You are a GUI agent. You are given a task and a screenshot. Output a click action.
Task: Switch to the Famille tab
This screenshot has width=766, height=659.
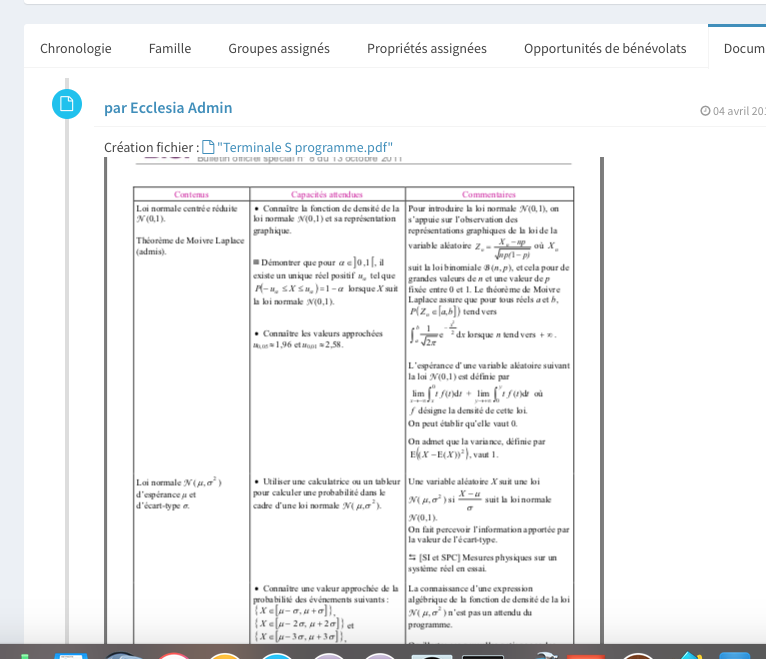point(170,48)
